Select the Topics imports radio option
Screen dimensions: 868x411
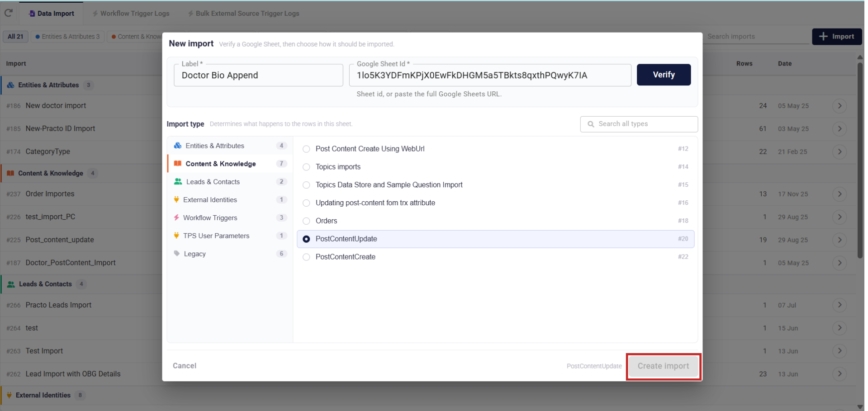pyautogui.click(x=306, y=167)
